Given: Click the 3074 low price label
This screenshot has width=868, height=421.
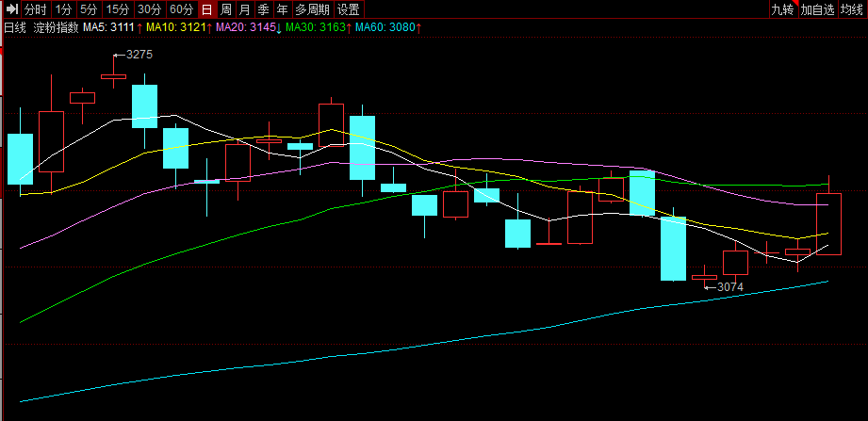Looking at the screenshot, I should [x=730, y=286].
